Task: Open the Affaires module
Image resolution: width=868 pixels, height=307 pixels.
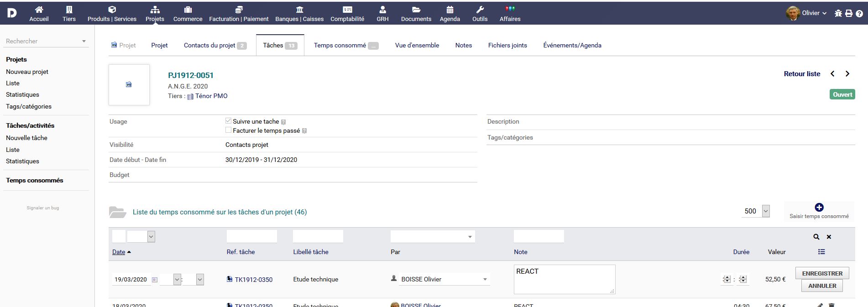Action: coord(510,14)
